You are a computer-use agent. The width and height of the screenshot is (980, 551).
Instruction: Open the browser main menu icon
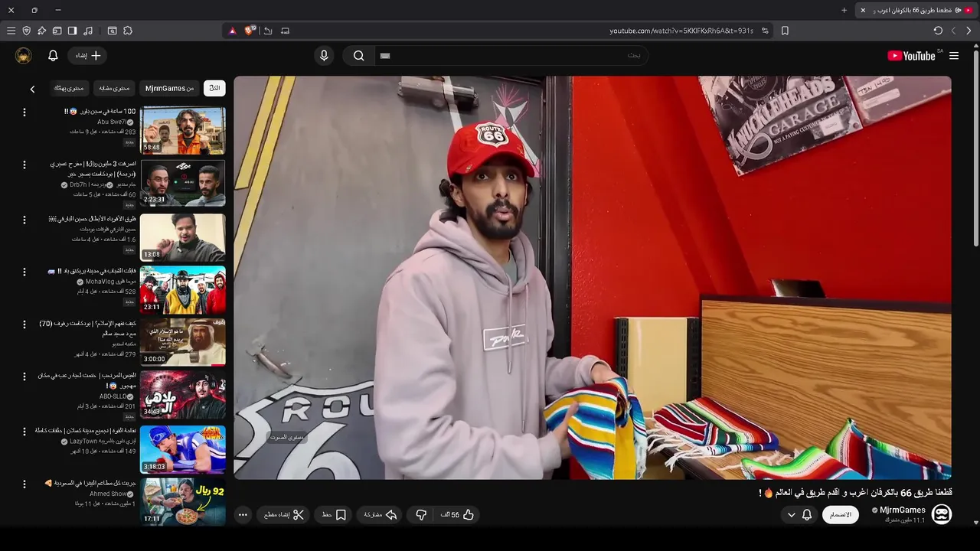pos(11,31)
